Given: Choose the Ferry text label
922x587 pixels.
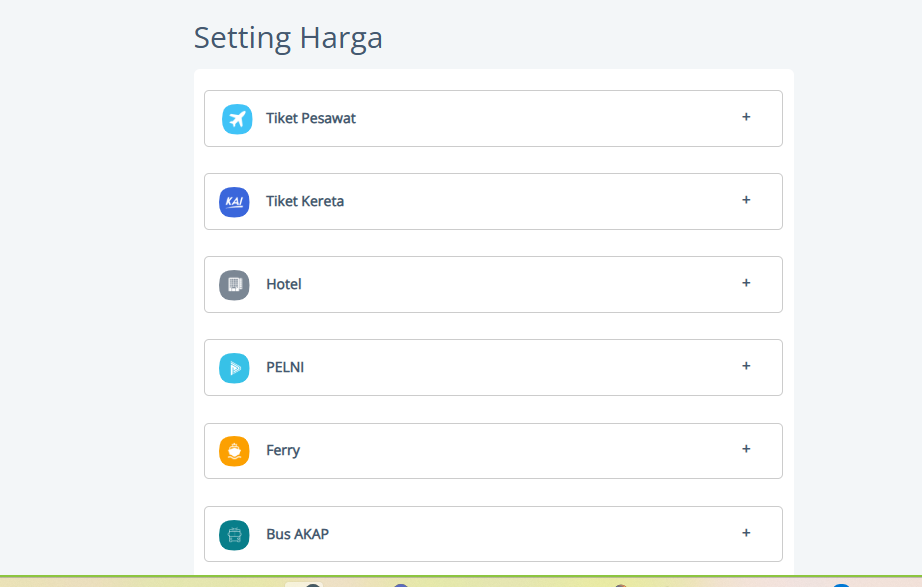Looking at the screenshot, I should pos(283,450).
